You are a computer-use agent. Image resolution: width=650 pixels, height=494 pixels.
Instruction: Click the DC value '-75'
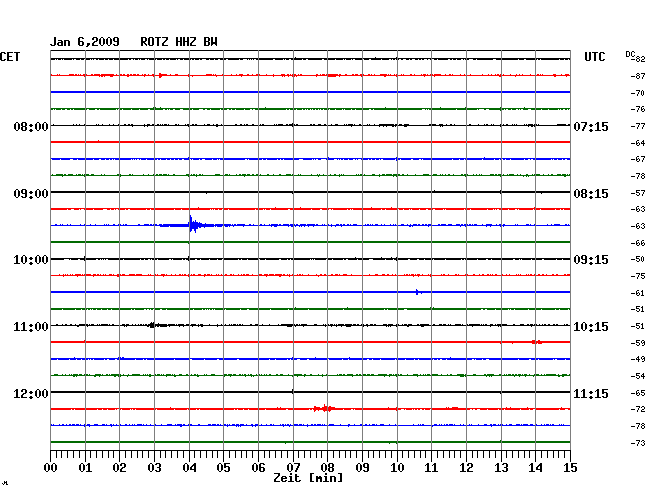point(638,276)
